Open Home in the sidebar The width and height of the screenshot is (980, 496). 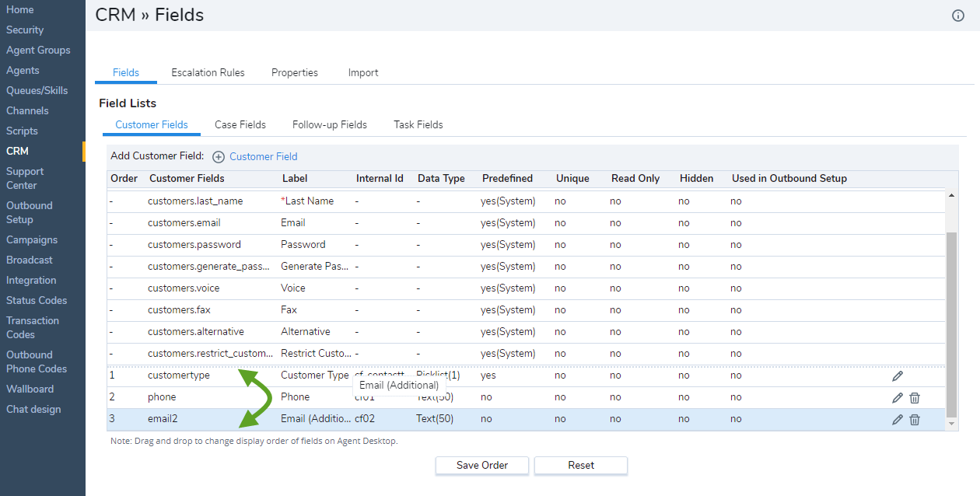coord(20,9)
